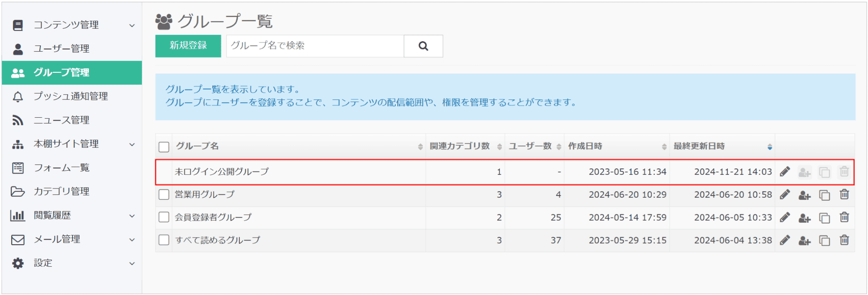Viewport: 868px width, 295px height.
Task: Go to プッシュ通知管理
Action: (x=71, y=96)
